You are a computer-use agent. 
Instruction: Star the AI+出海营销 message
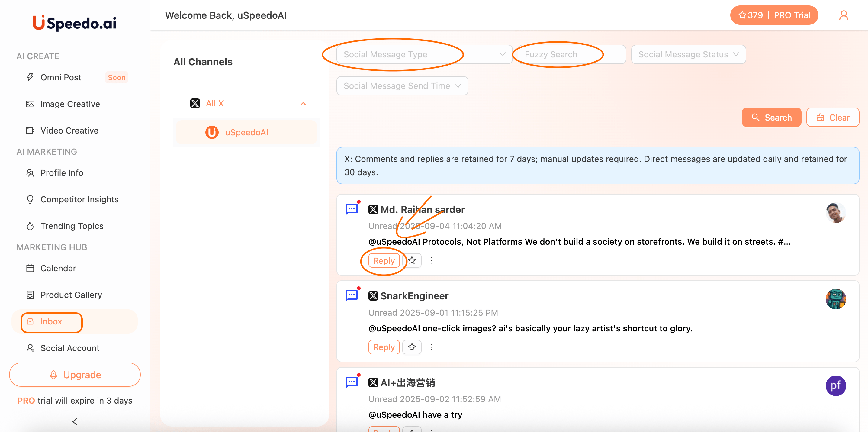(412, 431)
